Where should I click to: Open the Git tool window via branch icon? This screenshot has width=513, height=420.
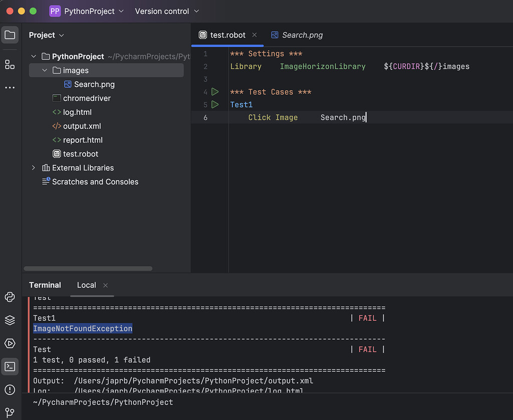point(10,412)
